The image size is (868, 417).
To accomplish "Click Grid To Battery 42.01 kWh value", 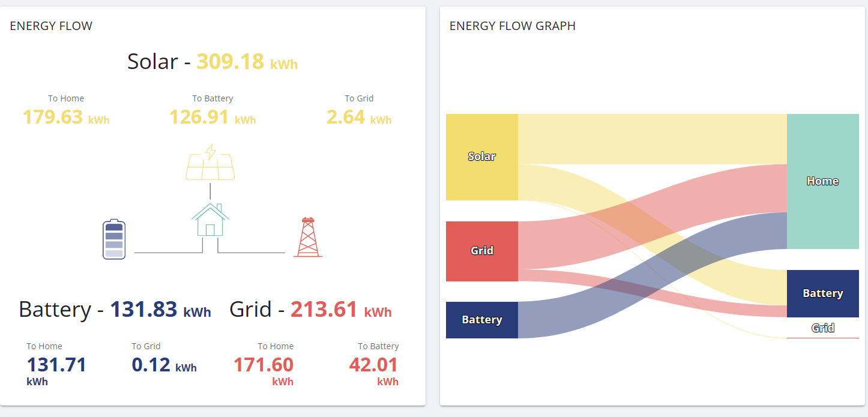I will click(x=373, y=371).
